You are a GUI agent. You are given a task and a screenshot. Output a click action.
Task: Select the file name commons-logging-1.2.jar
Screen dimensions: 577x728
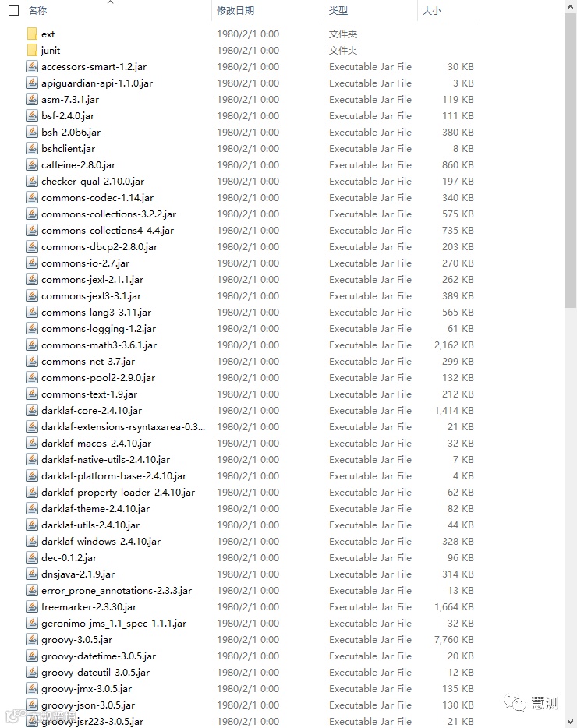point(98,329)
